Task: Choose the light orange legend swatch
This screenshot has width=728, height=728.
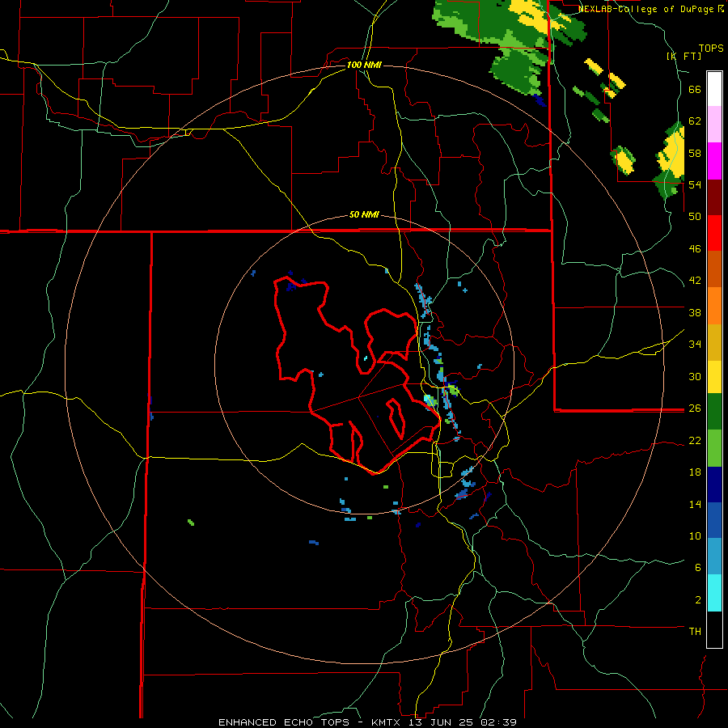Action: click(714, 305)
